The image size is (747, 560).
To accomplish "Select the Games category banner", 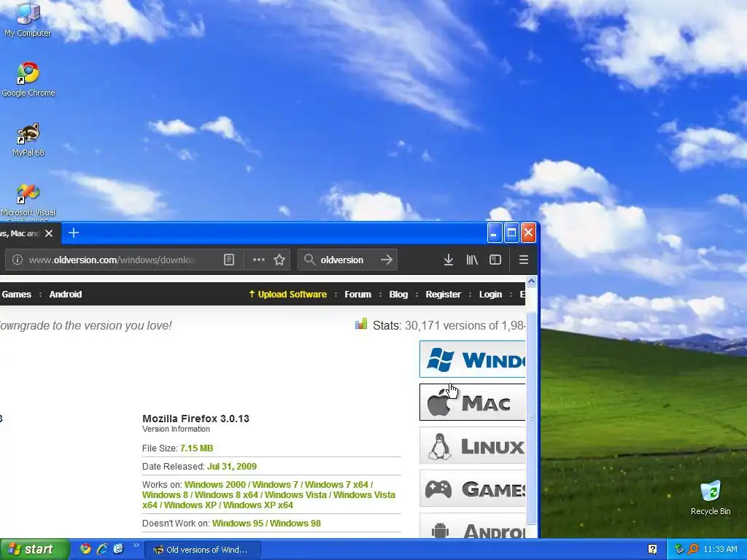I will (x=472, y=489).
